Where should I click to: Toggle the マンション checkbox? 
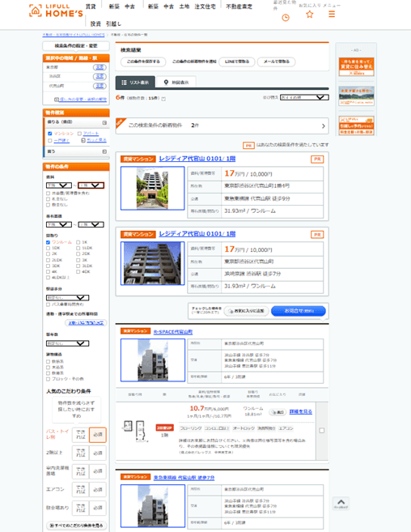point(50,134)
